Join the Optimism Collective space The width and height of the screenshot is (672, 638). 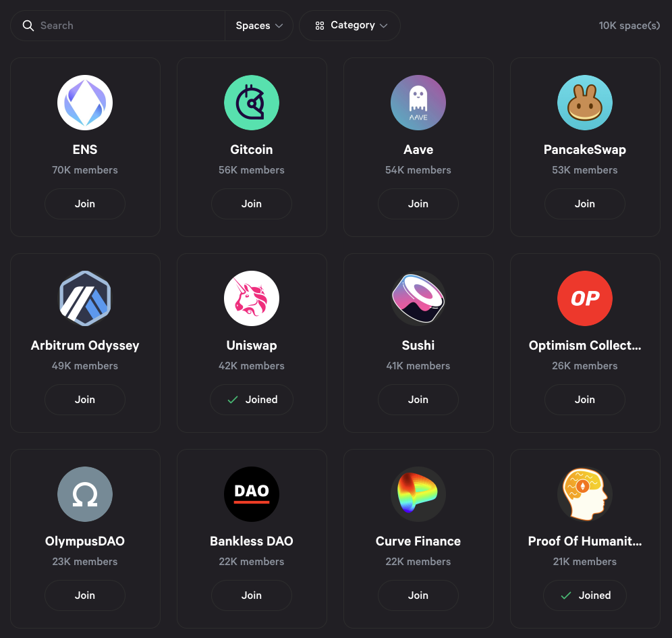click(585, 400)
